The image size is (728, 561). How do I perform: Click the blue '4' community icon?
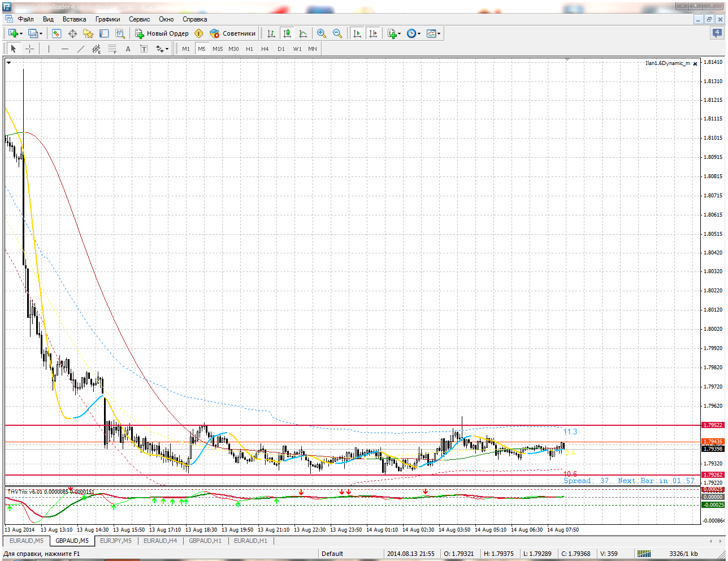[x=717, y=33]
